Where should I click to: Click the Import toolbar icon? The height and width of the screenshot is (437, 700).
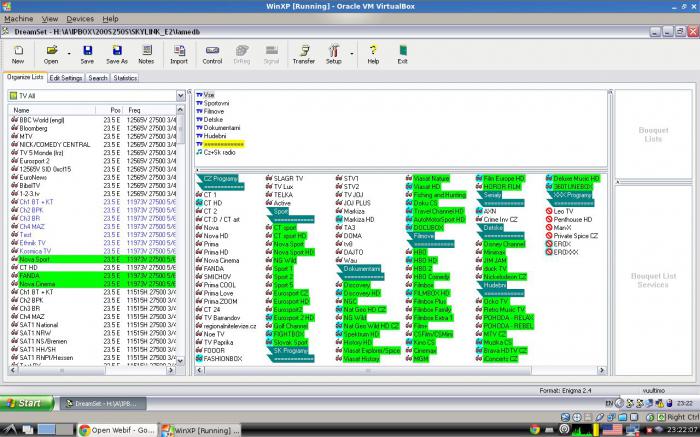point(179,54)
